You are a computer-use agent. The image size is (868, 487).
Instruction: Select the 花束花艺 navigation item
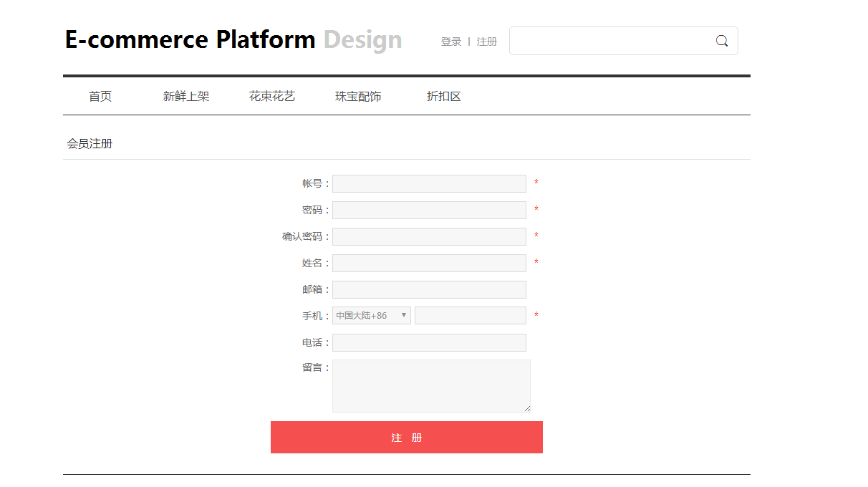[x=272, y=97]
